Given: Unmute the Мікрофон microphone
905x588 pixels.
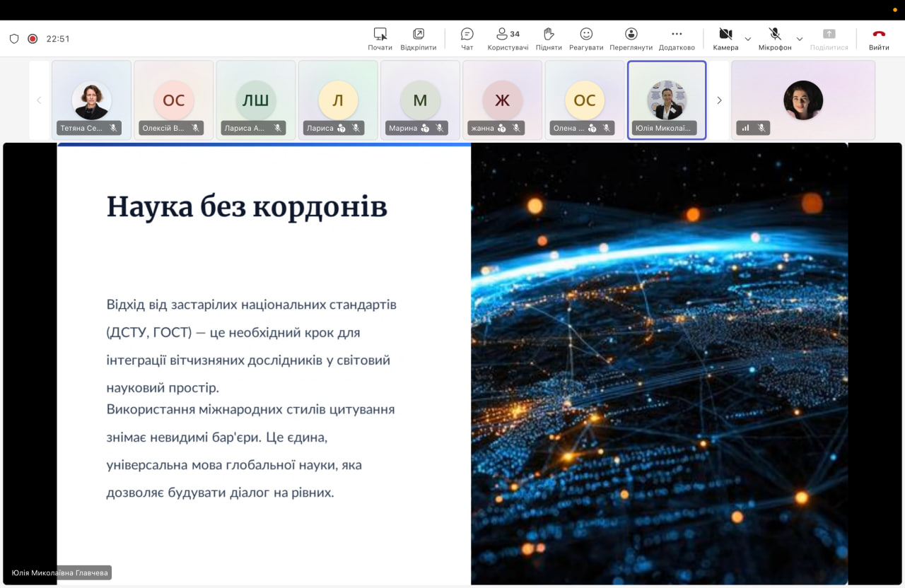Looking at the screenshot, I should click(x=775, y=38).
